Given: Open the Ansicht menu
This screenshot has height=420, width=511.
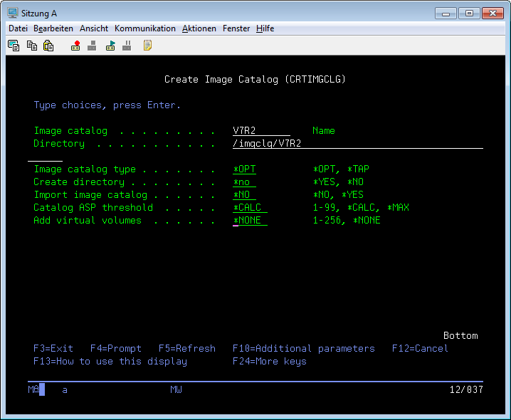Looking at the screenshot, I should point(93,28).
